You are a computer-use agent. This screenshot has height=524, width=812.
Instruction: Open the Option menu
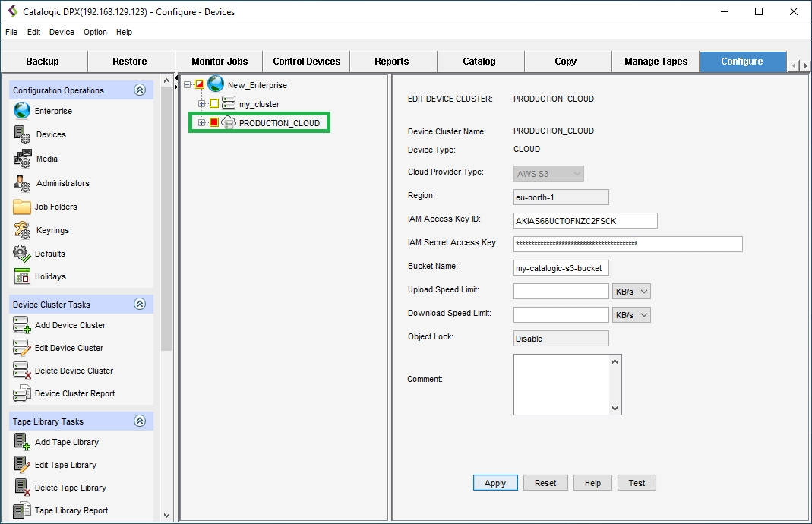95,33
